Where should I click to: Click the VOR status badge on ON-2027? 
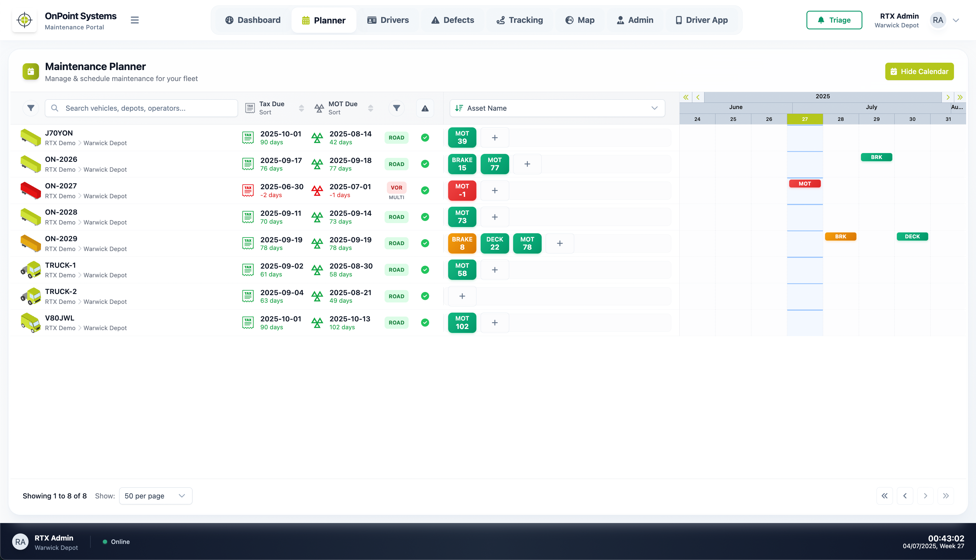tap(396, 187)
